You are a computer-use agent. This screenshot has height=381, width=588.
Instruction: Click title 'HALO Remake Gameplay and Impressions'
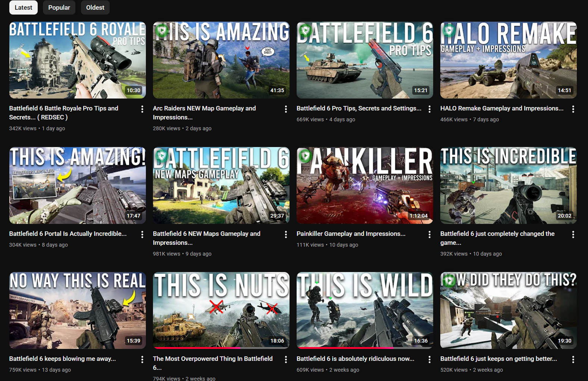(x=502, y=108)
